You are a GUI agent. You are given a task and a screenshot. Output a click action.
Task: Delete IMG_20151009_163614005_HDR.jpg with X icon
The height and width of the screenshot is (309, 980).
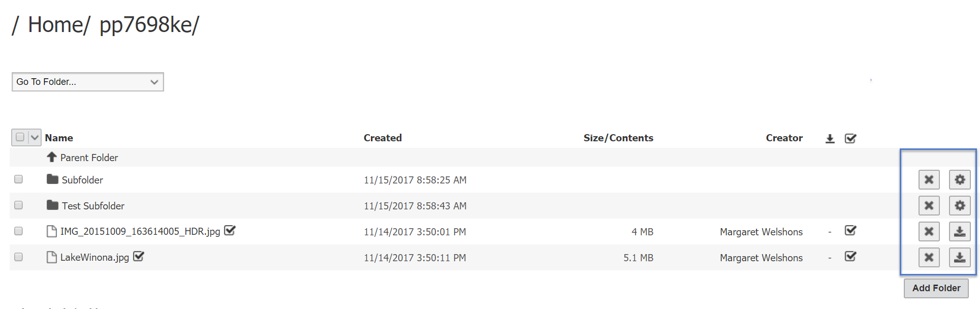[x=929, y=231]
